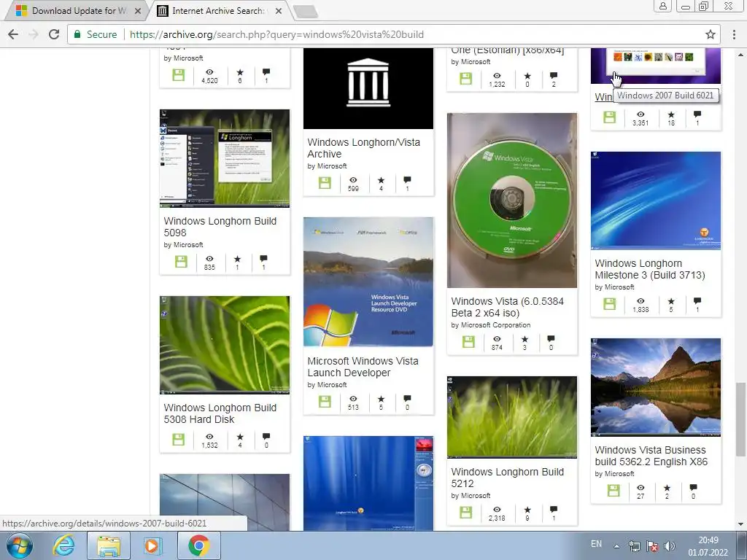Open Windows Longhorn Milestone 3 (Build 3713) link
The width and height of the screenshot is (747, 560).
[650, 269]
